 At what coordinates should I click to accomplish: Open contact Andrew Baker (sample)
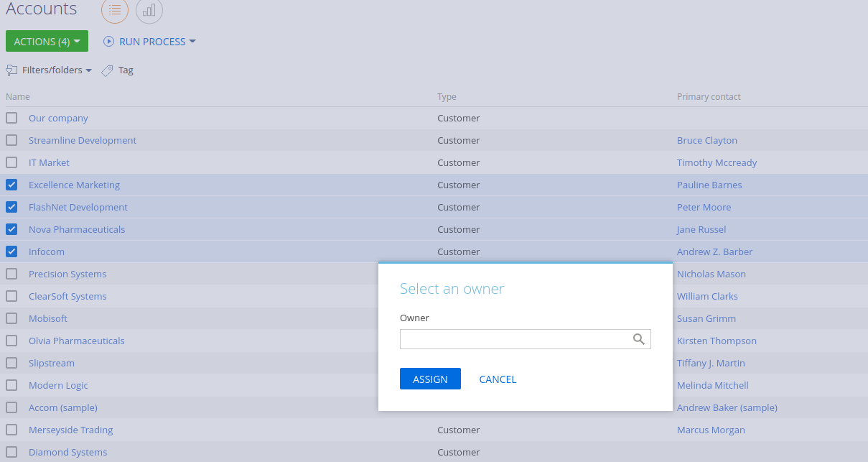(727, 407)
